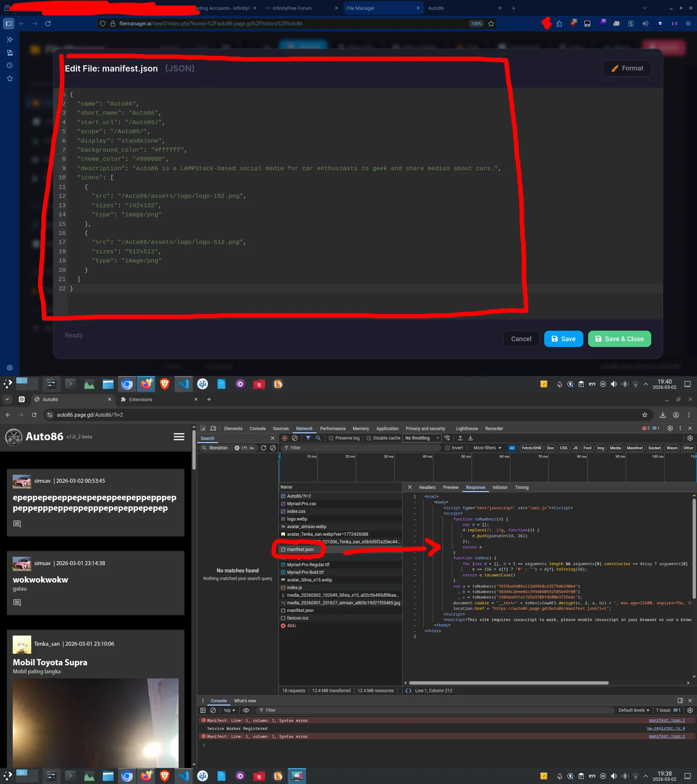Viewport: 697px width, 784px height.
Task: Click the Format brush button
Action: (x=627, y=68)
